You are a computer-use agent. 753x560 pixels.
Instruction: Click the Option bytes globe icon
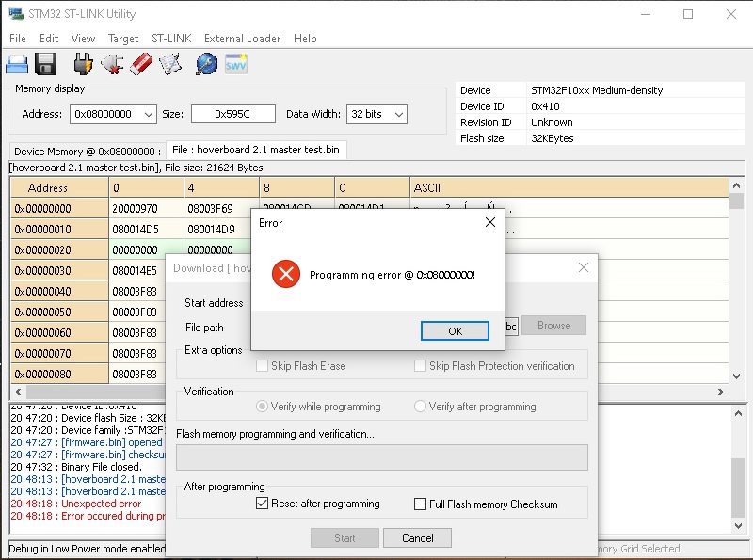pos(206,64)
